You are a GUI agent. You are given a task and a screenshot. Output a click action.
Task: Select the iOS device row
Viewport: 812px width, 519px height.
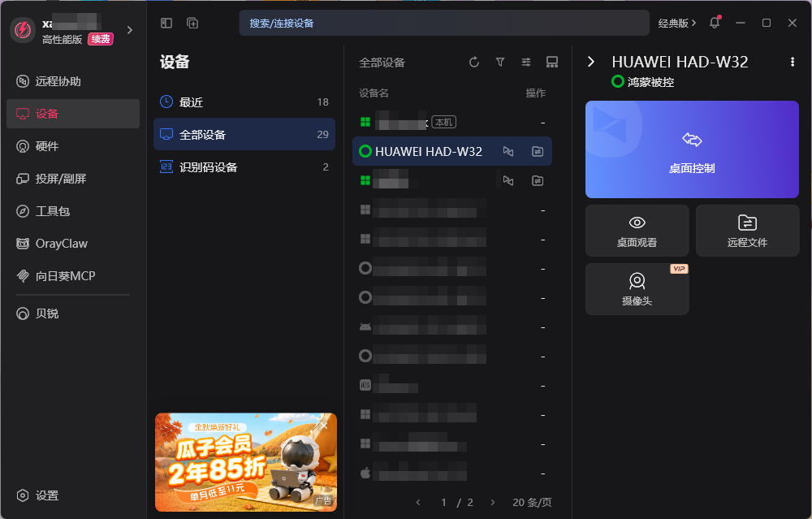[452, 385]
